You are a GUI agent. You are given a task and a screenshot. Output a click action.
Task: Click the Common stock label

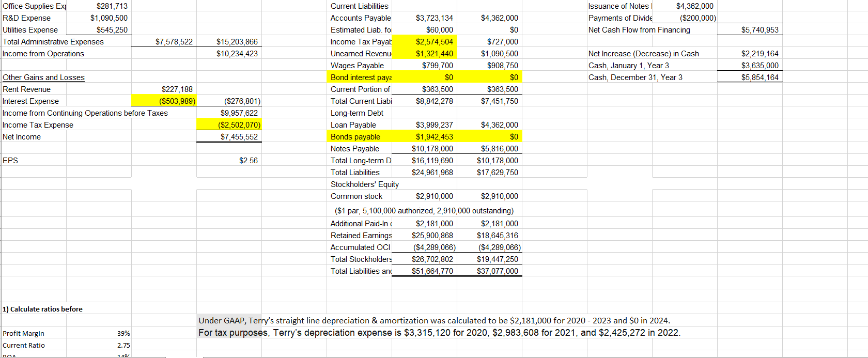(x=357, y=196)
